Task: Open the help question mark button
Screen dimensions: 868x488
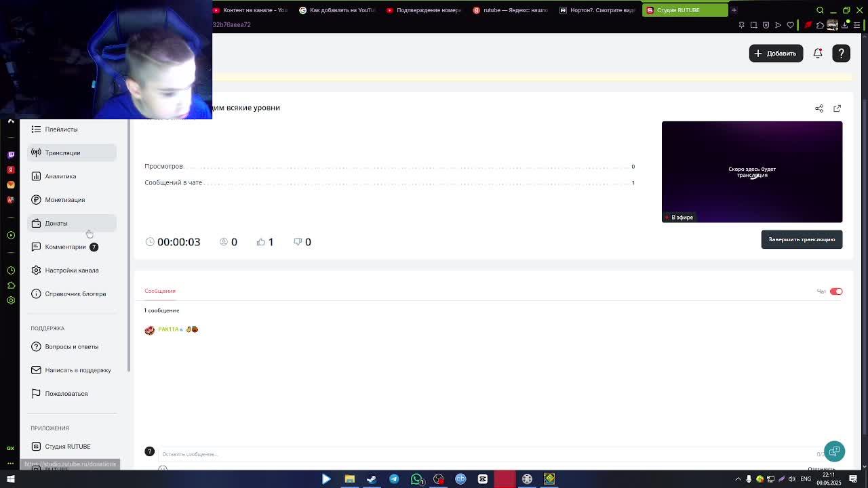Action: pyautogui.click(x=841, y=54)
